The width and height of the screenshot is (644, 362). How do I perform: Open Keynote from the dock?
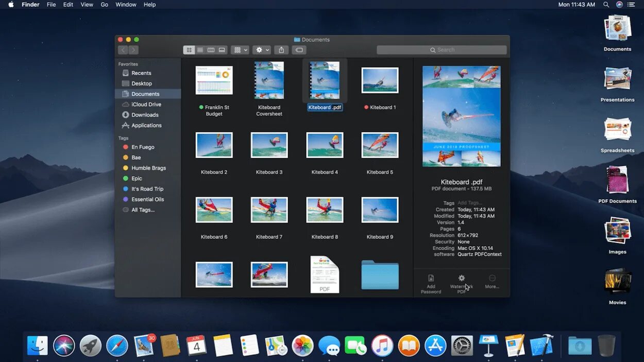point(488,346)
